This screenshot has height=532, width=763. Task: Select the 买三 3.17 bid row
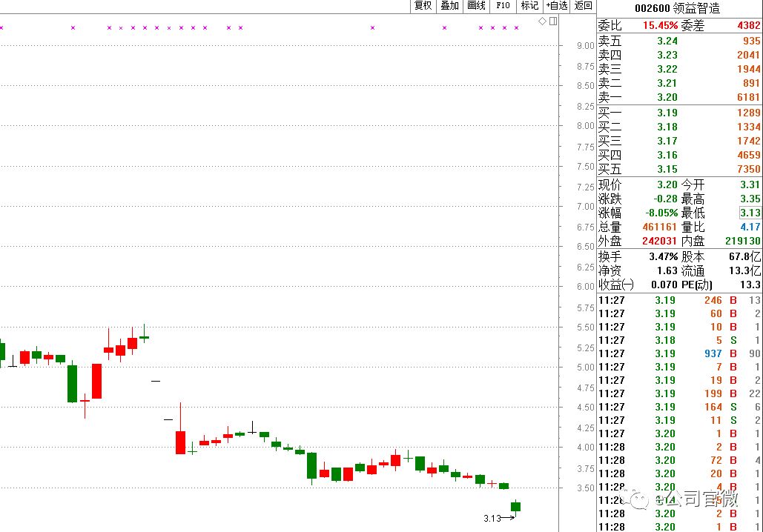(x=679, y=141)
